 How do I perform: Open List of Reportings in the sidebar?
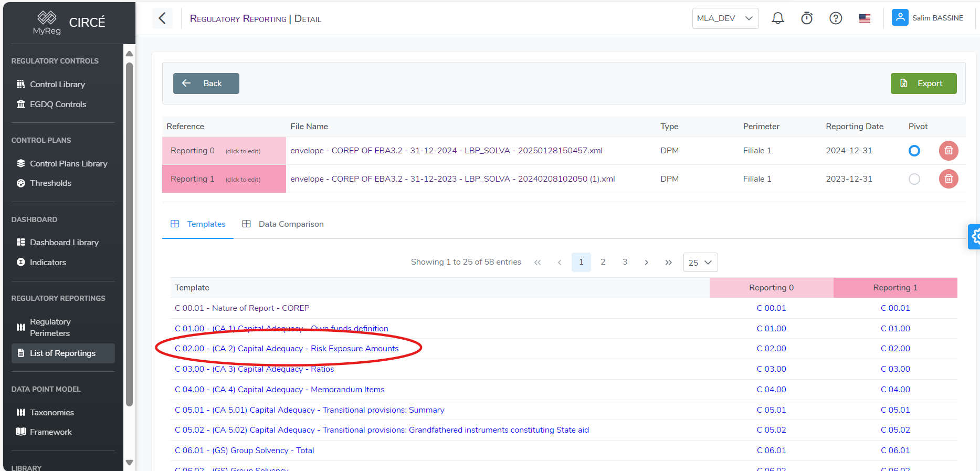63,353
